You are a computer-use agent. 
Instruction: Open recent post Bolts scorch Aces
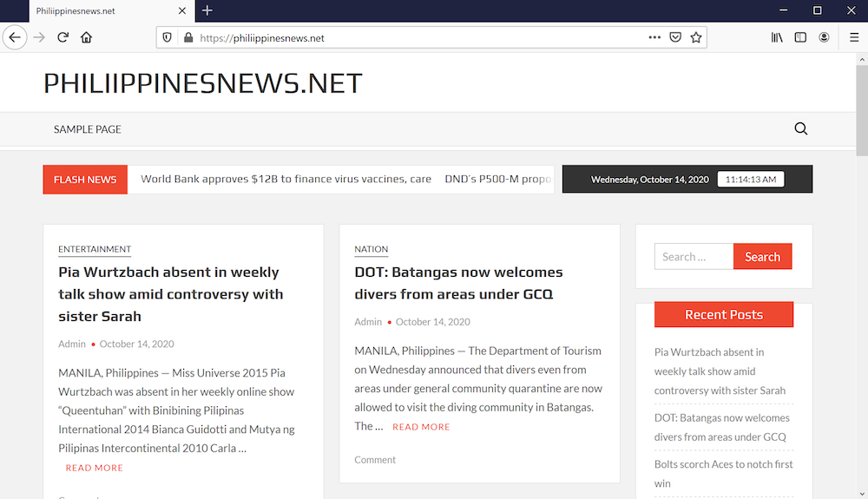point(724,474)
